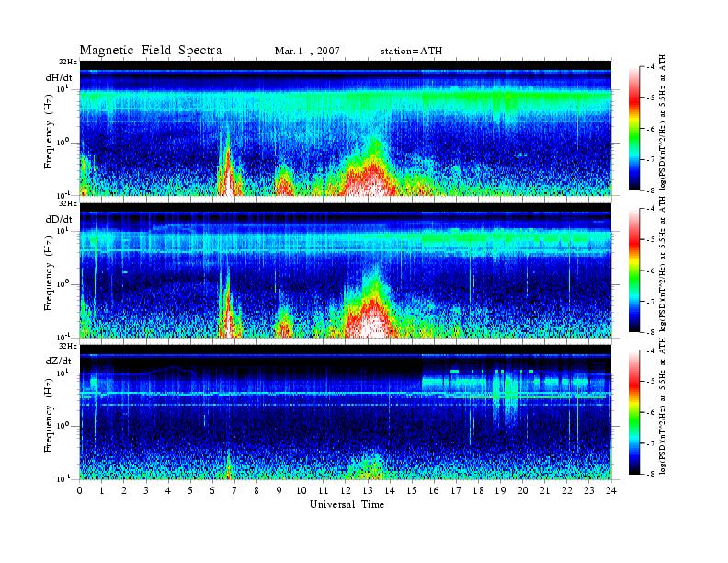Click hour 16 on the Universal Time axis
Image resolution: width=728 pixels, height=563 pixels.
pos(434,490)
